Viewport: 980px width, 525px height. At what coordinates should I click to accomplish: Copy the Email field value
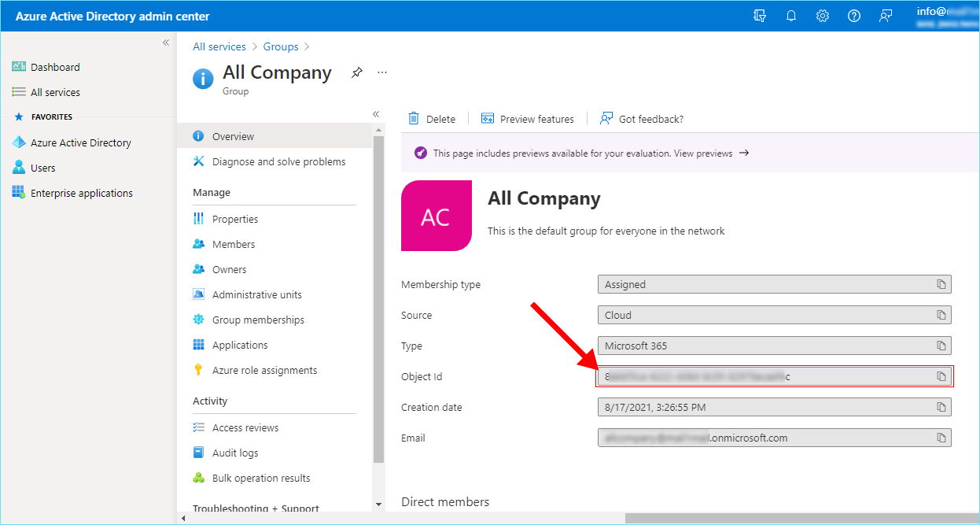click(941, 438)
